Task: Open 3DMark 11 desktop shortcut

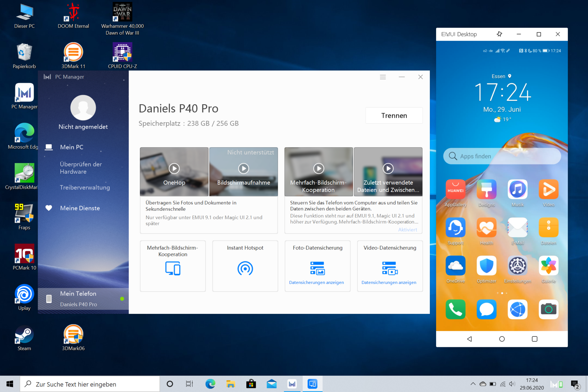Action: pos(73,56)
